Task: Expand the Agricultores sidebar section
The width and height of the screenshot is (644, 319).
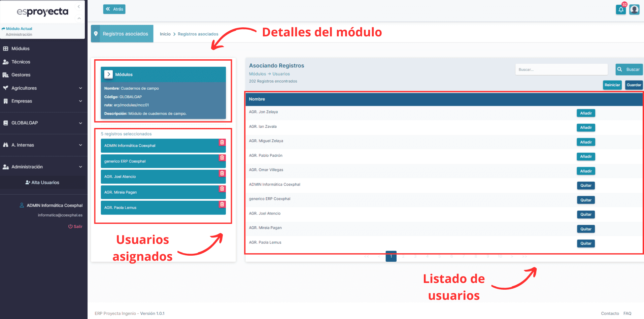Action: pos(80,88)
